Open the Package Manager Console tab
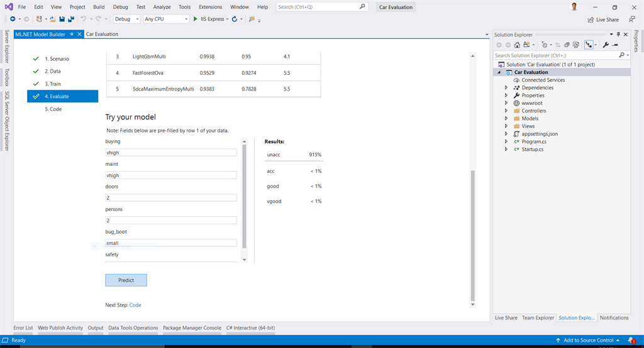 coord(192,328)
